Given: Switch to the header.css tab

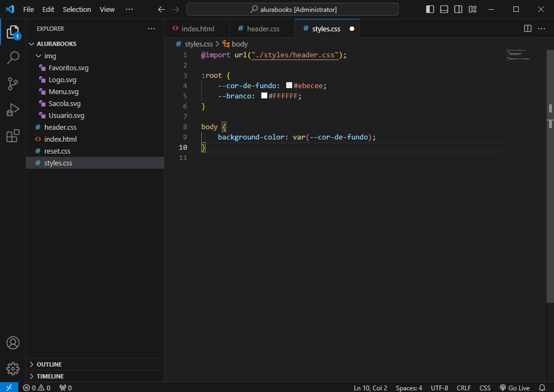Looking at the screenshot, I should 262,29.
